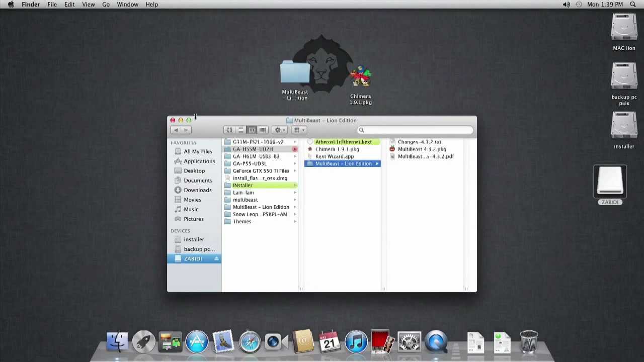Screen dimensions: 644x362
Task: Go back in Finder window
Action: [176, 130]
